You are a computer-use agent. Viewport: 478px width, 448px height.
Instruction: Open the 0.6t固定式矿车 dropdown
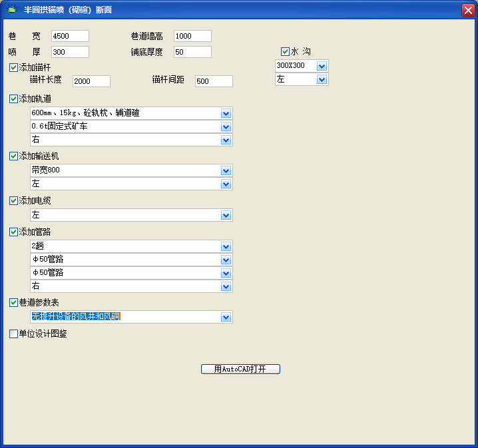tap(226, 126)
